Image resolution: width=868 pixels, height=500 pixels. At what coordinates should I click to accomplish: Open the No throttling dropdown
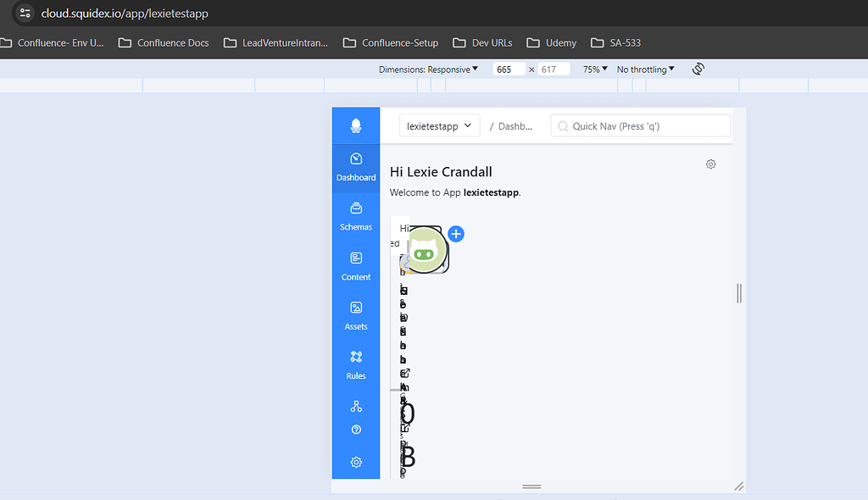click(x=644, y=69)
